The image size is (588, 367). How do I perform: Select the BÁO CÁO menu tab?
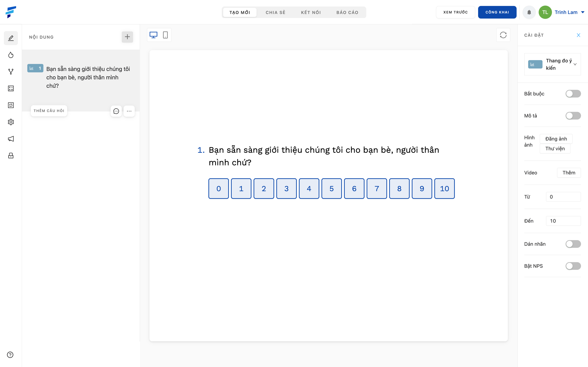pos(348,12)
